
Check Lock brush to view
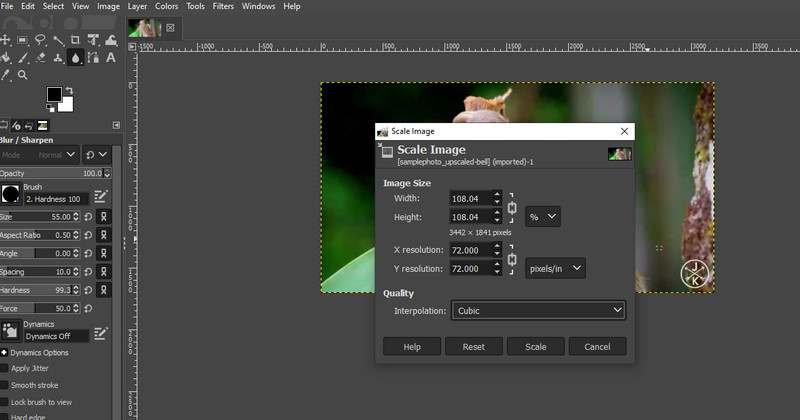tap(4, 402)
